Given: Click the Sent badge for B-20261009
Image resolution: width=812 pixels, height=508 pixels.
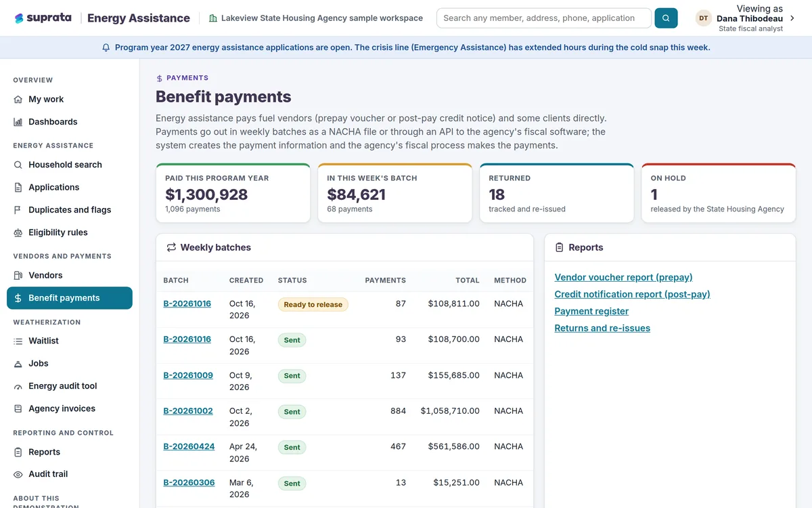Looking at the screenshot, I should click(x=292, y=376).
